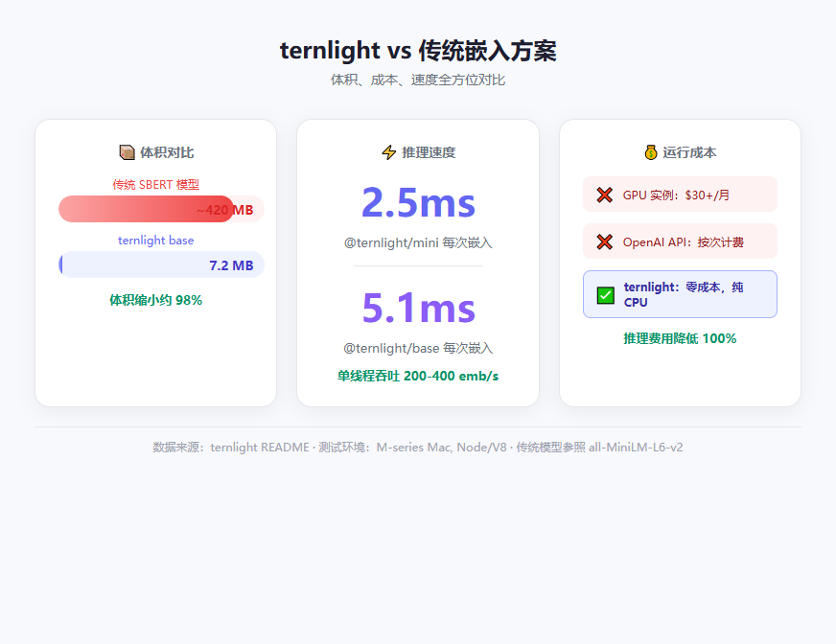This screenshot has height=644, width=836.
Task: Click the 7.2 MB ternlight base bar
Action: click(162, 264)
